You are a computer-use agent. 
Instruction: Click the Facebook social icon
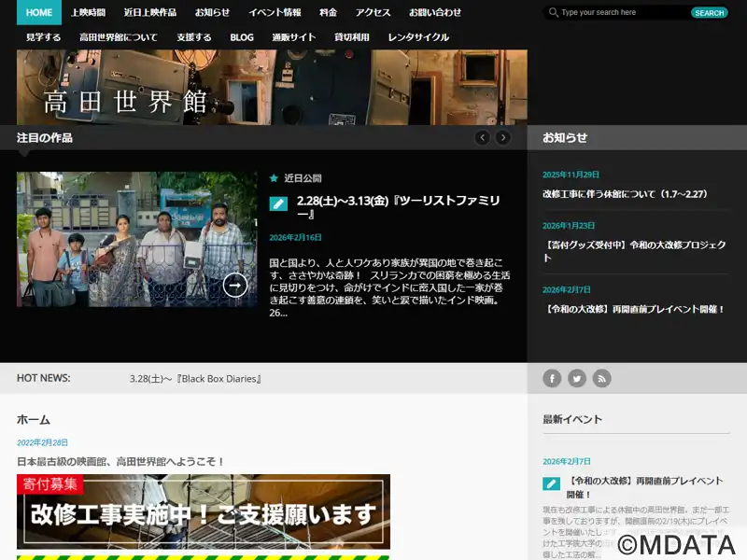coord(552,378)
